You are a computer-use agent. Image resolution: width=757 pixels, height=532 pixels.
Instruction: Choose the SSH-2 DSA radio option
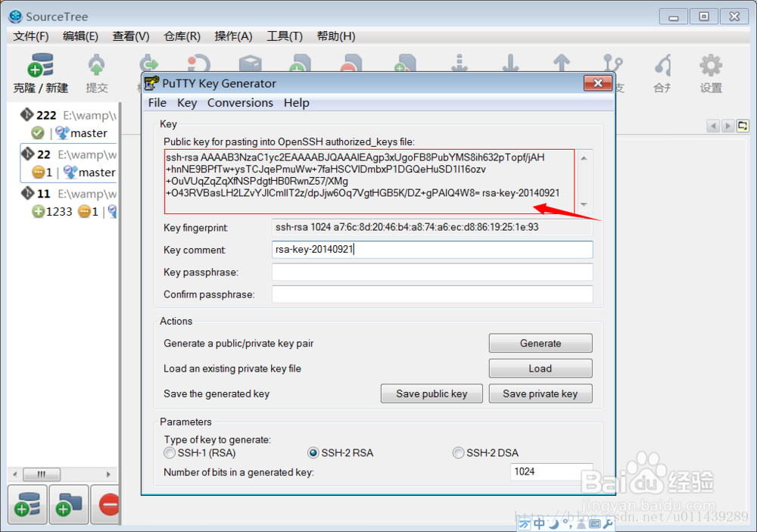458,453
